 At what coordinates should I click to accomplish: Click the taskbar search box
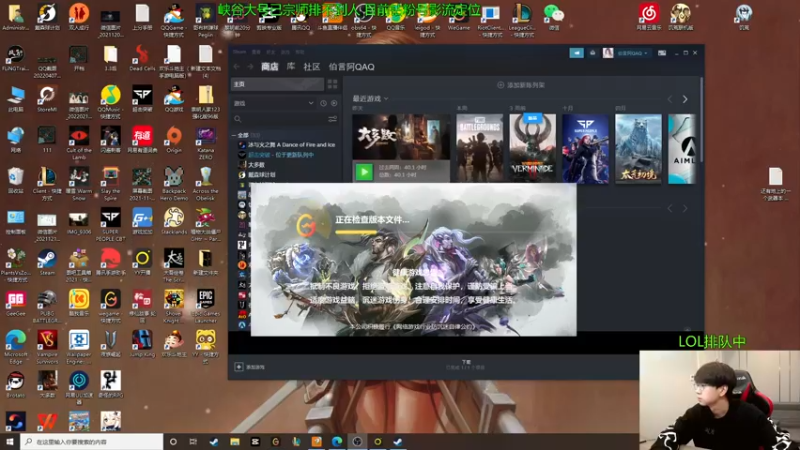tap(92, 442)
